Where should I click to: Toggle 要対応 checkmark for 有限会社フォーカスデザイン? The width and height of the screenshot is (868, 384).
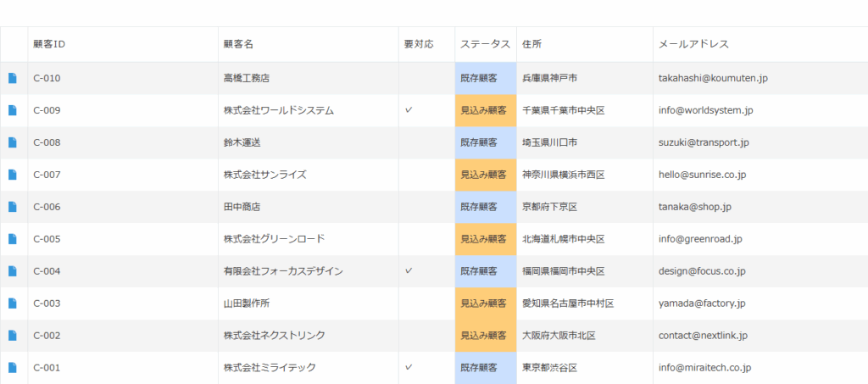tap(409, 271)
